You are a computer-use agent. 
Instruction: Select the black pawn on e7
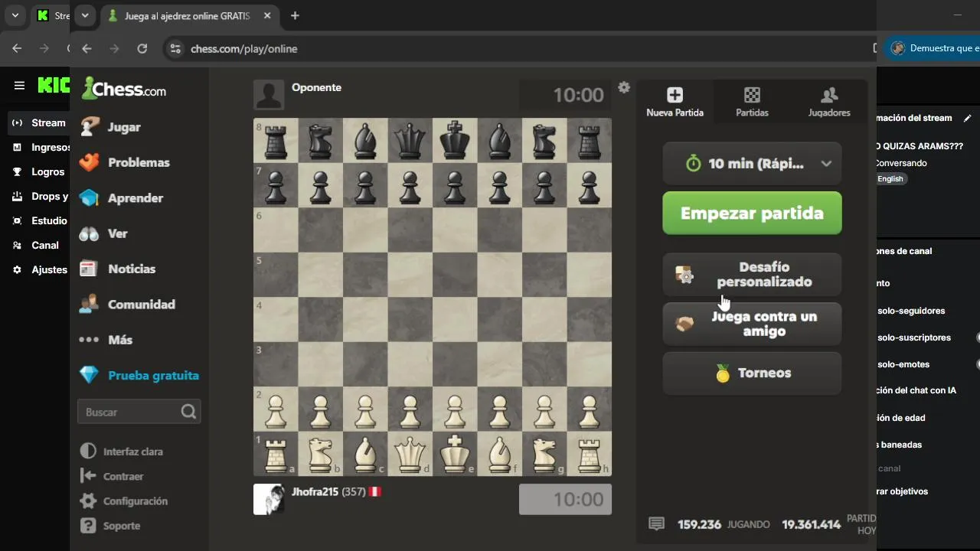click(x=455, y=185)
